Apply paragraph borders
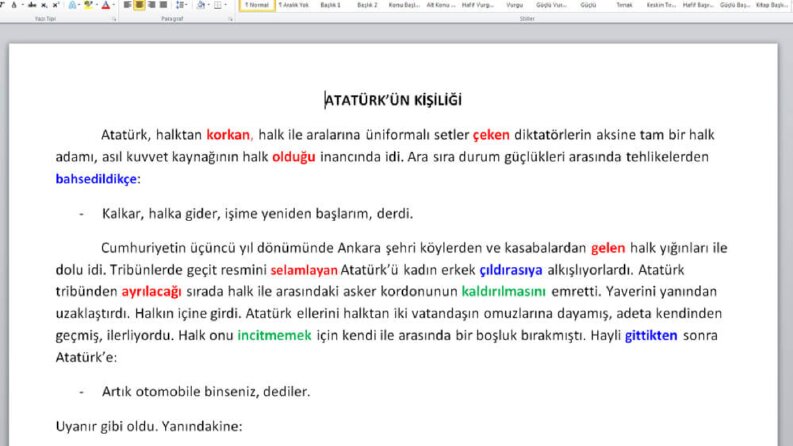Screen dimensions: 793x446 (218, 5)
